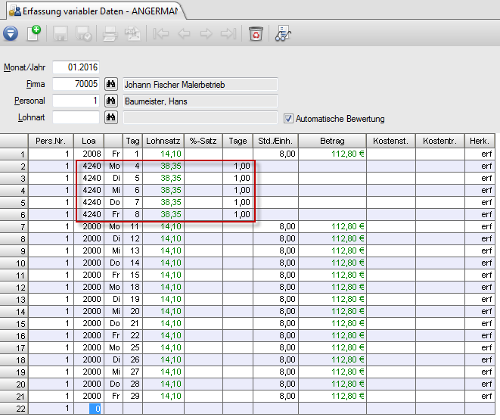Click the Lohnsatz column header
The width and height of the screenshot is (500, 420).
163,141
